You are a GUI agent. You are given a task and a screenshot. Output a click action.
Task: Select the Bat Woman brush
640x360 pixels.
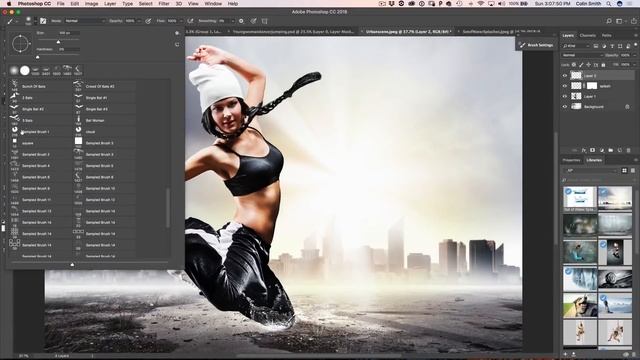coord(104,120)
